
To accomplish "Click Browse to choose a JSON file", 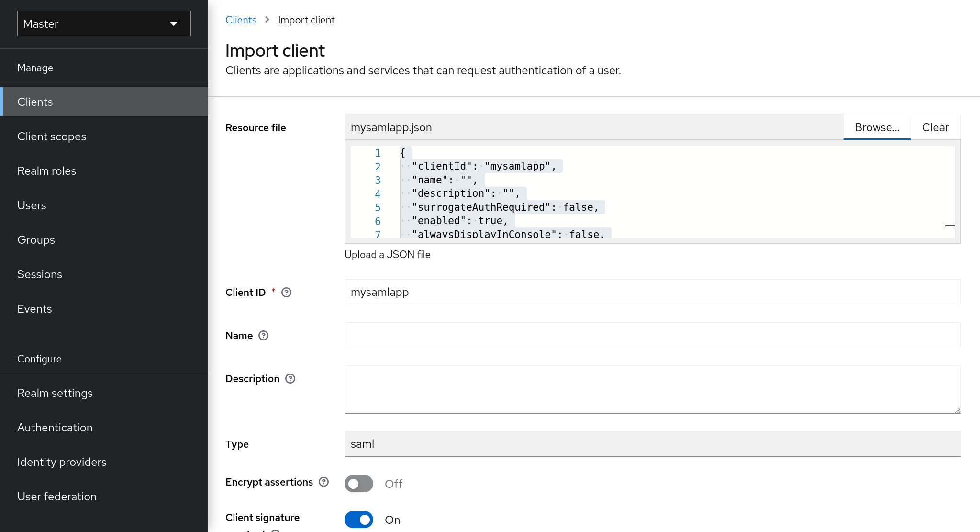I will (877, 127).
